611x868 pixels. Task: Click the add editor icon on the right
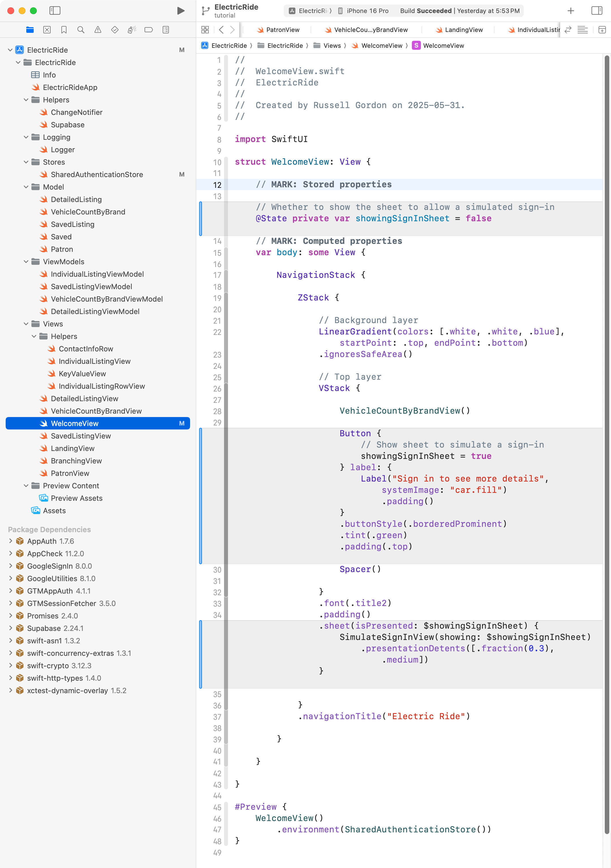pyautogui.click(x=602, y=30)
